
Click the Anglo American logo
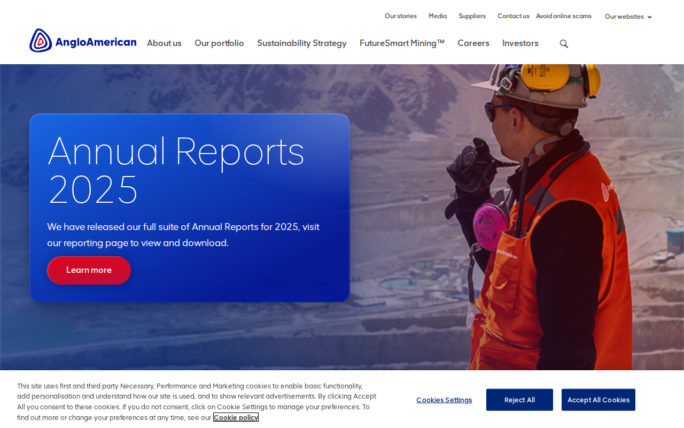tap(83, 42)
